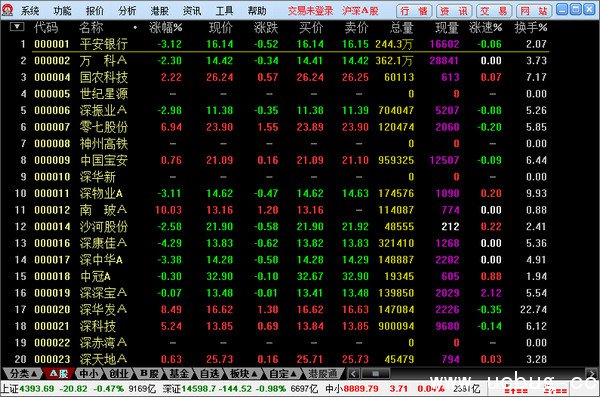
Task: Sort by the 名称 column header
Action: click(91, 28)
